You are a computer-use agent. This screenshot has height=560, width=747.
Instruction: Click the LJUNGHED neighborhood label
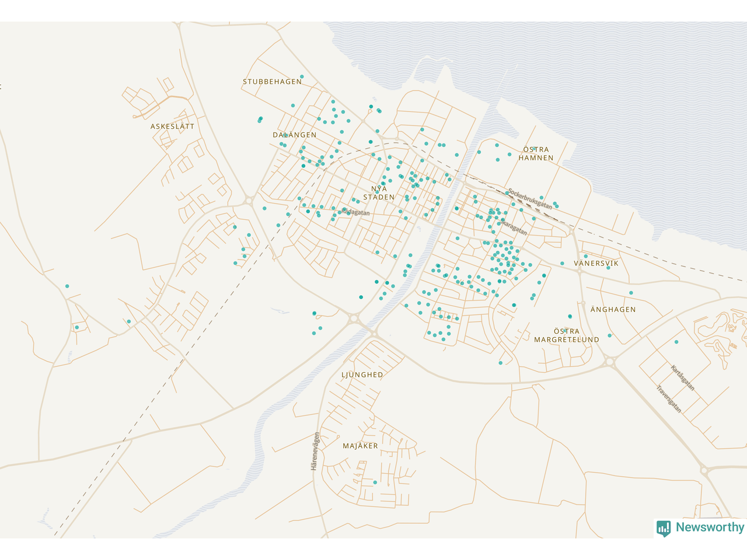click(x=362, y=374)
